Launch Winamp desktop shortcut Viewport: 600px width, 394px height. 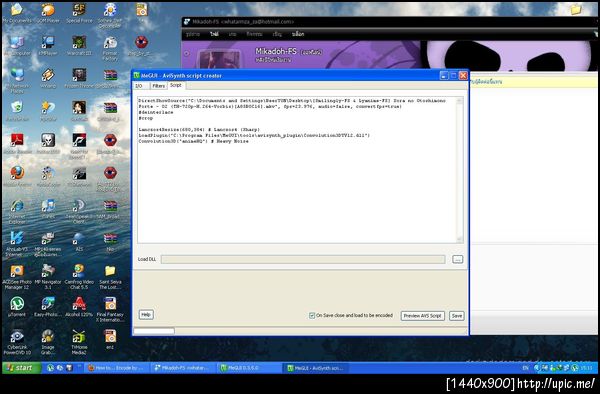point(48,75)
